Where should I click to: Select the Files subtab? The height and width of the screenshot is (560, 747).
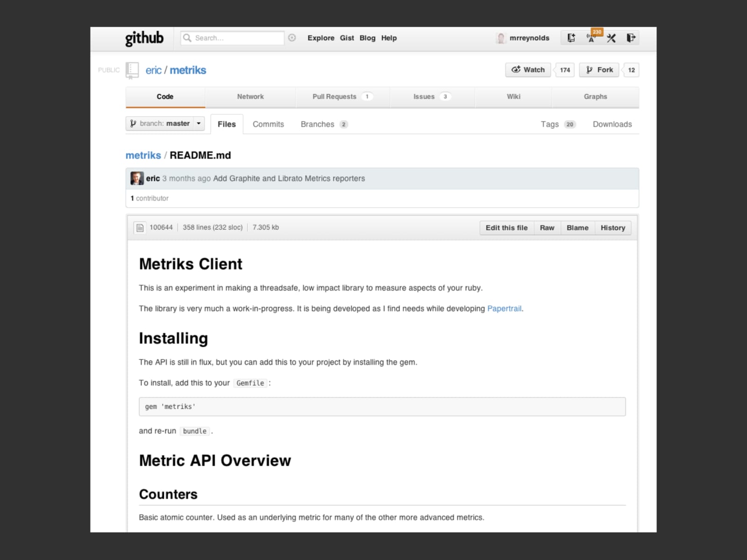[227, 124]
